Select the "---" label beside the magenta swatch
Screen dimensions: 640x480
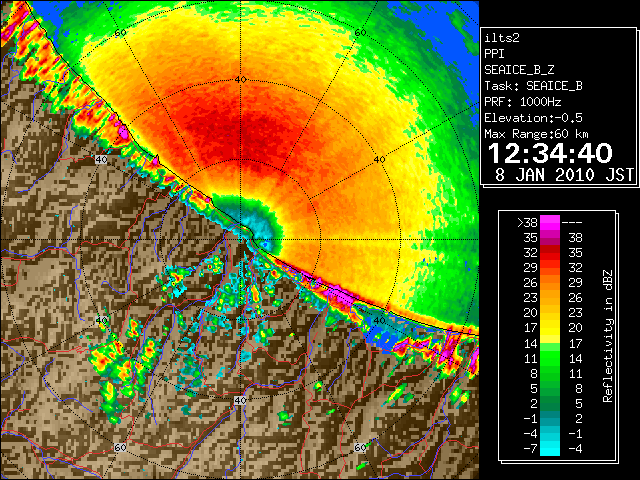[572, 223]
